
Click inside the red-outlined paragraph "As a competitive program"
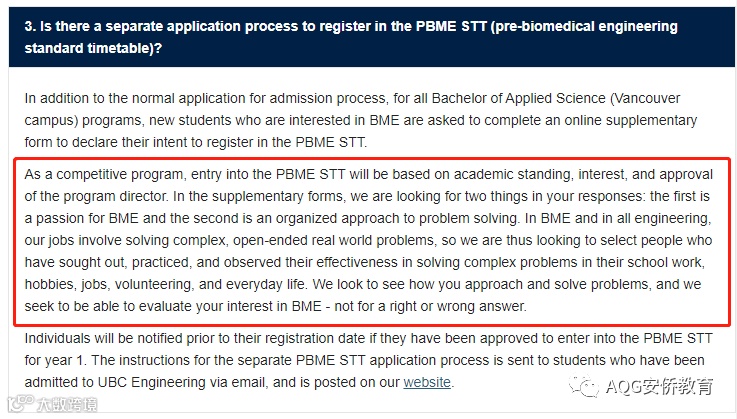click(x=369, y=240)
